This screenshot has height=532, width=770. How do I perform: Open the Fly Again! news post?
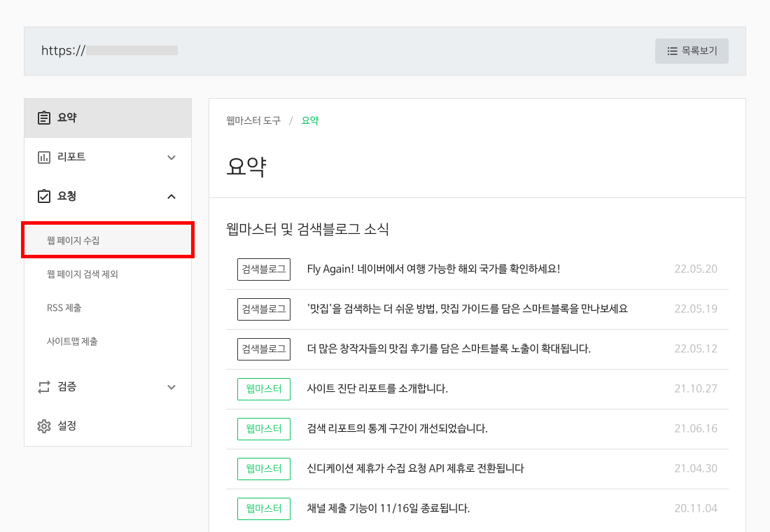pyautogui.click(x=433, y=269)
